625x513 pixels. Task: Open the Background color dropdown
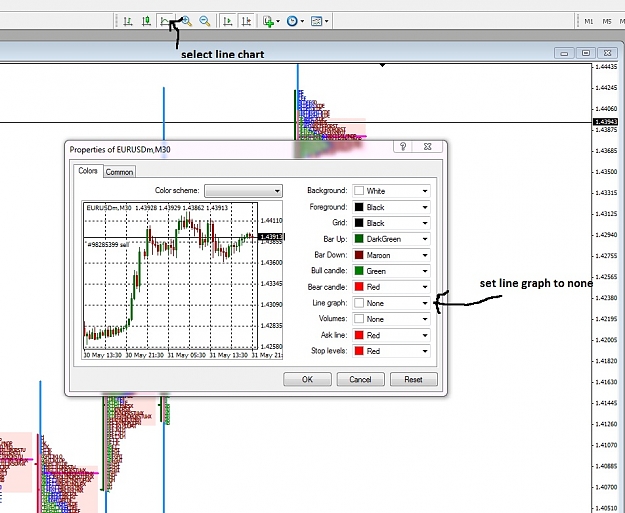tap(391, 191)
